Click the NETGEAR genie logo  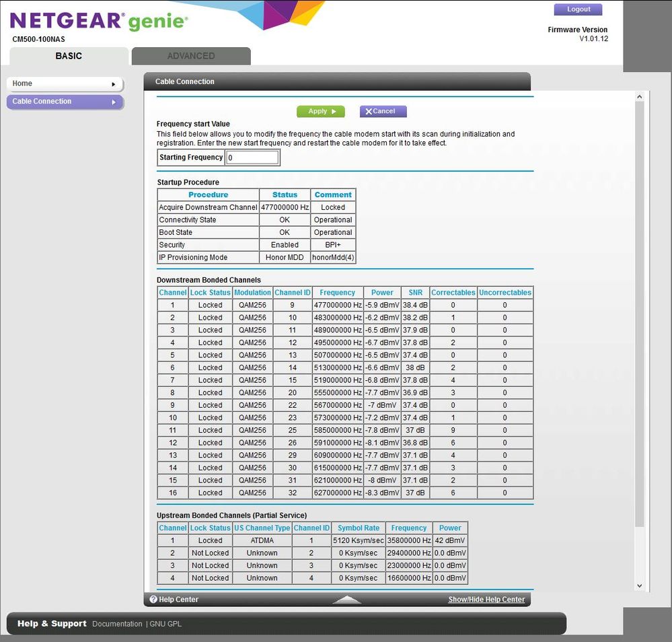pos(99,21)
